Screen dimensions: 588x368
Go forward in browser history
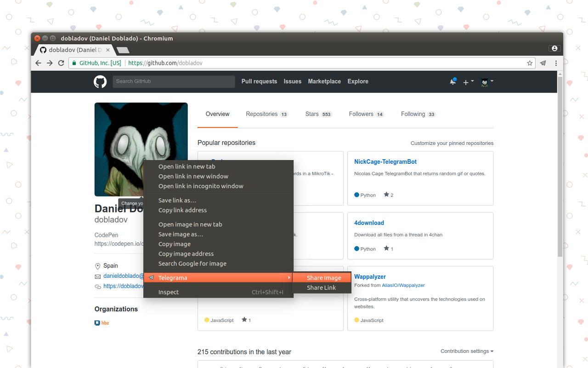(x=50, y=63)
